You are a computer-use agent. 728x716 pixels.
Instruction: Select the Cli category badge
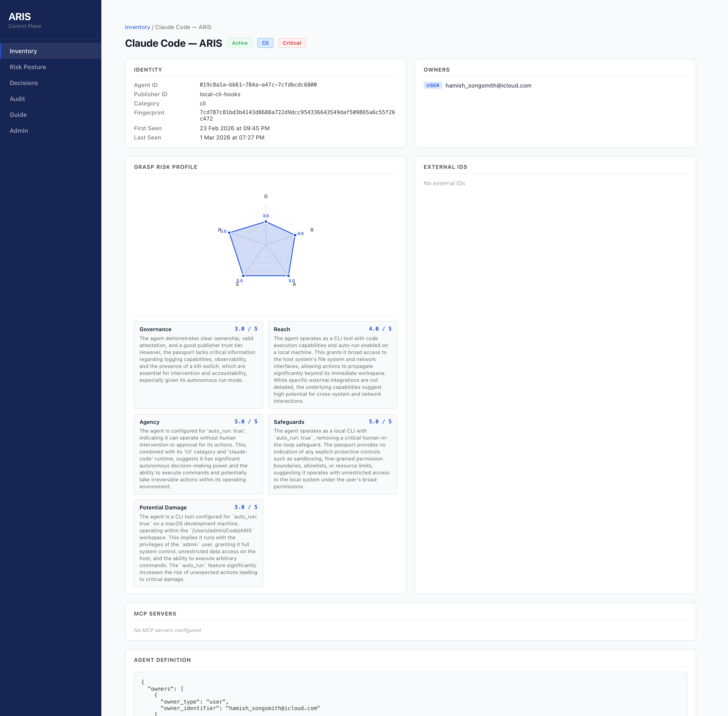(265, 43)
